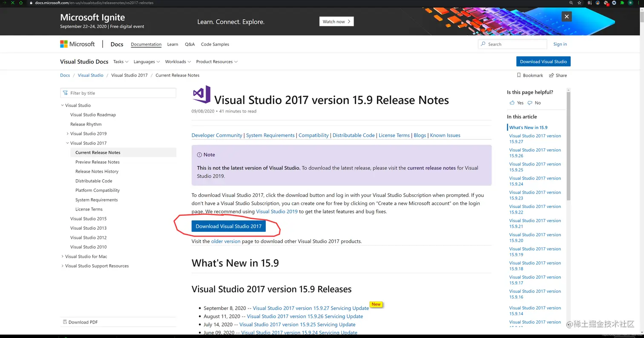
Task: Click the Docs breadcrumb
Action: 65,75
